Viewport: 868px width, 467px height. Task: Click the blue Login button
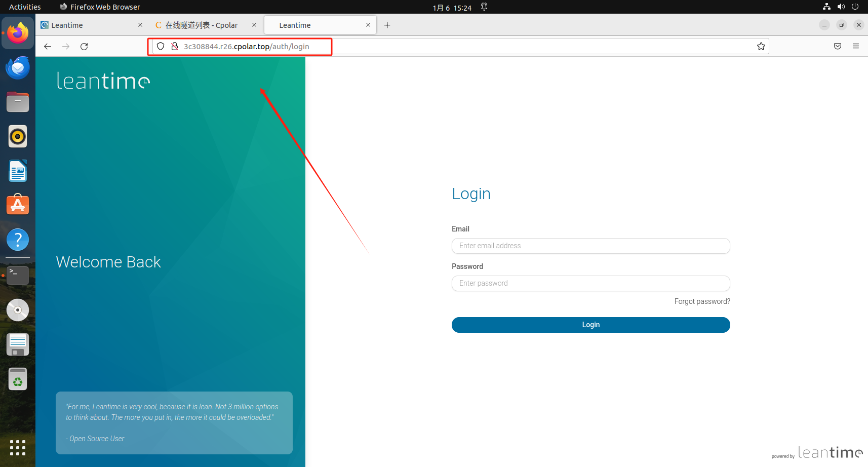pos(590,325)
